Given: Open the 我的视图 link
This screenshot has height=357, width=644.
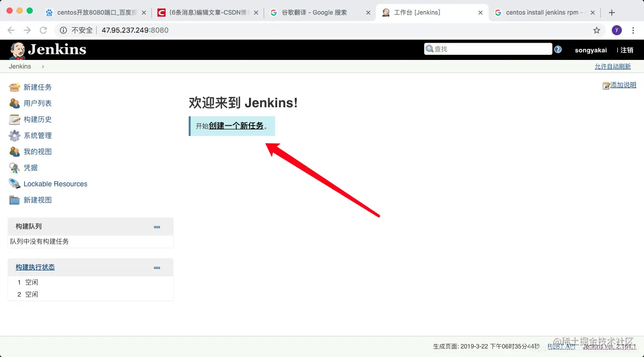Looking at the screenshot, I should [x=38, y=152].
